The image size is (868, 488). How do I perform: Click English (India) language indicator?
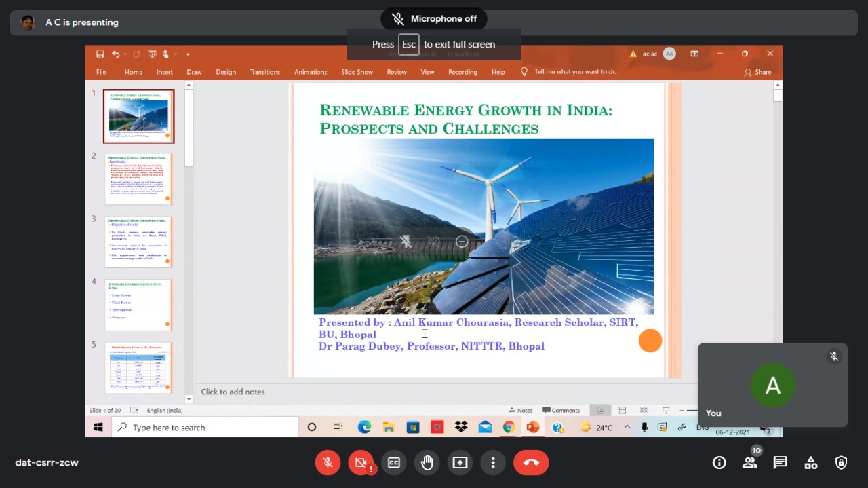(165, 410)
